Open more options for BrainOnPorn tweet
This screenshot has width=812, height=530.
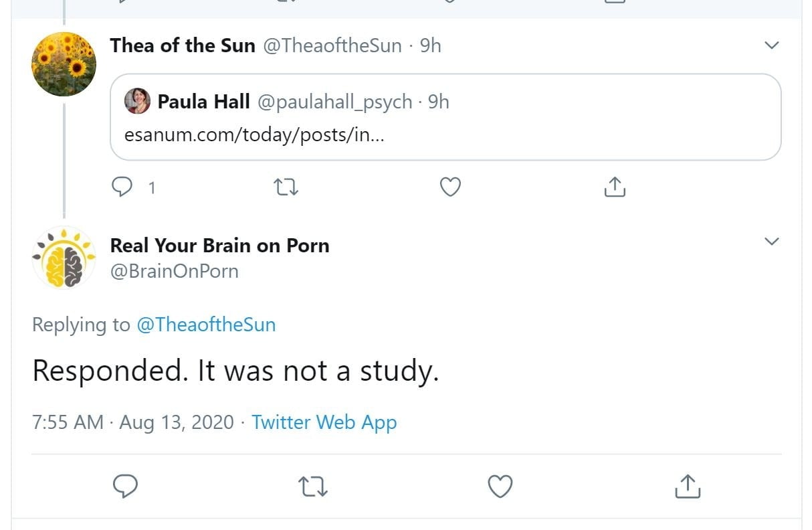[x=772, y=241]
